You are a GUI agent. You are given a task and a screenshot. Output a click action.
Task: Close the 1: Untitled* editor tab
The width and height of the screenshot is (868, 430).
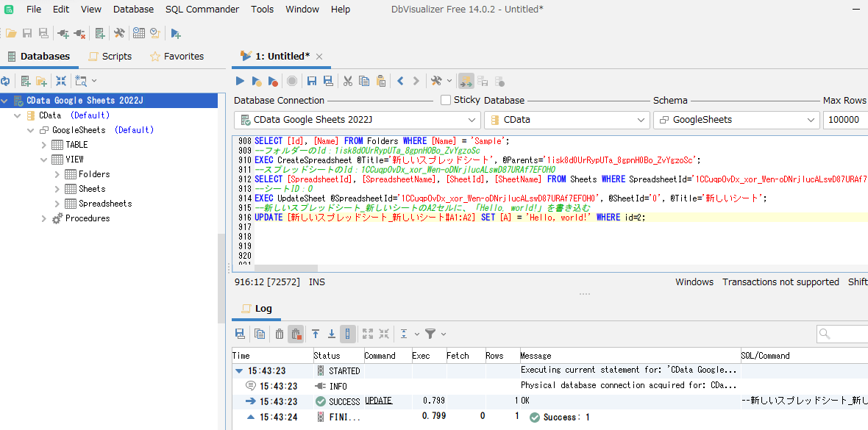click(x=319, y=57)
